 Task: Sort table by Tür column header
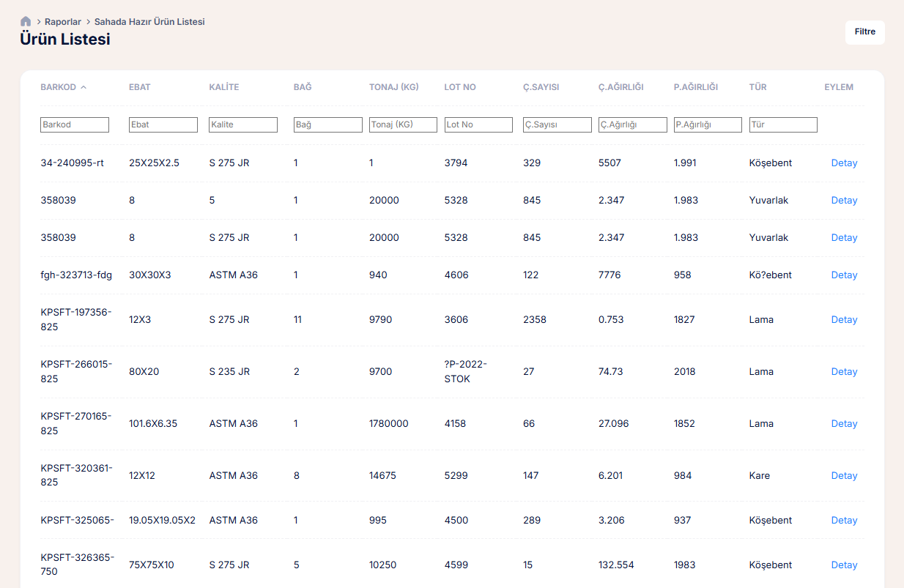click(757, 87)
